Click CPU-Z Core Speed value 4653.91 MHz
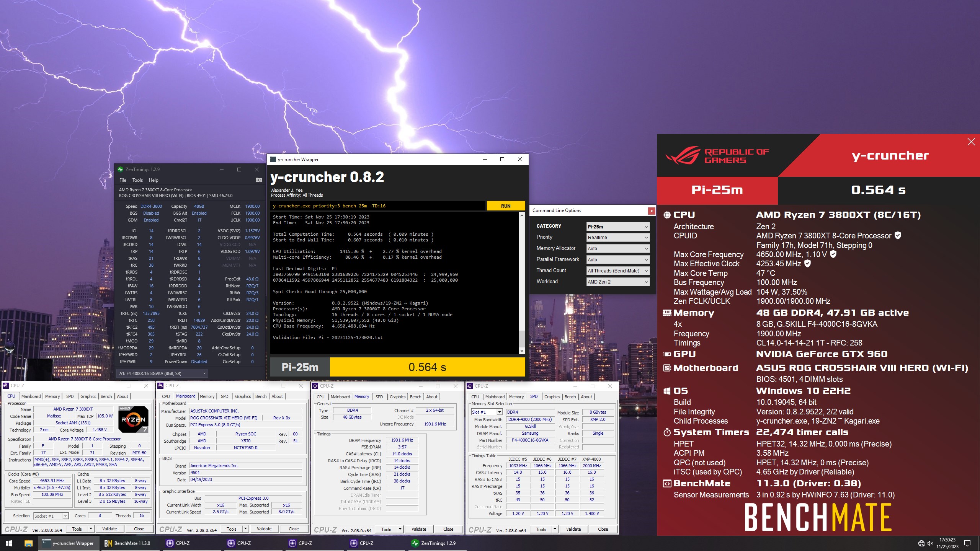The width and height of the screenshot is (980, 551). pos(52,481)
